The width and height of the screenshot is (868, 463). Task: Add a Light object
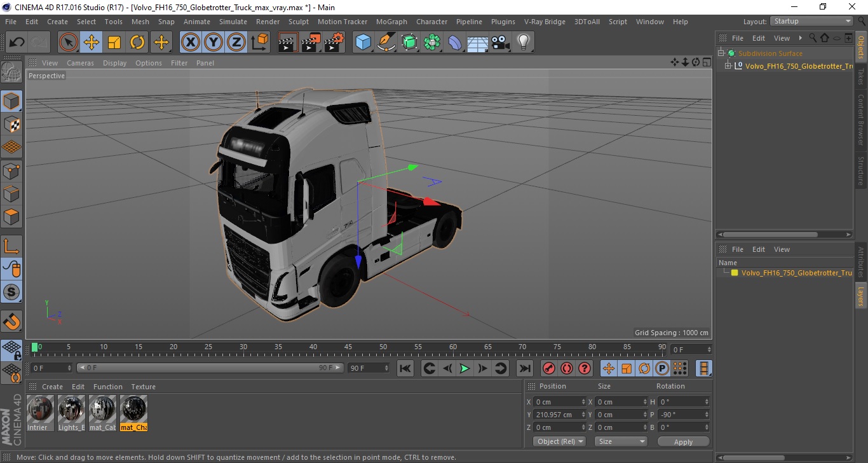click(524, 43)
